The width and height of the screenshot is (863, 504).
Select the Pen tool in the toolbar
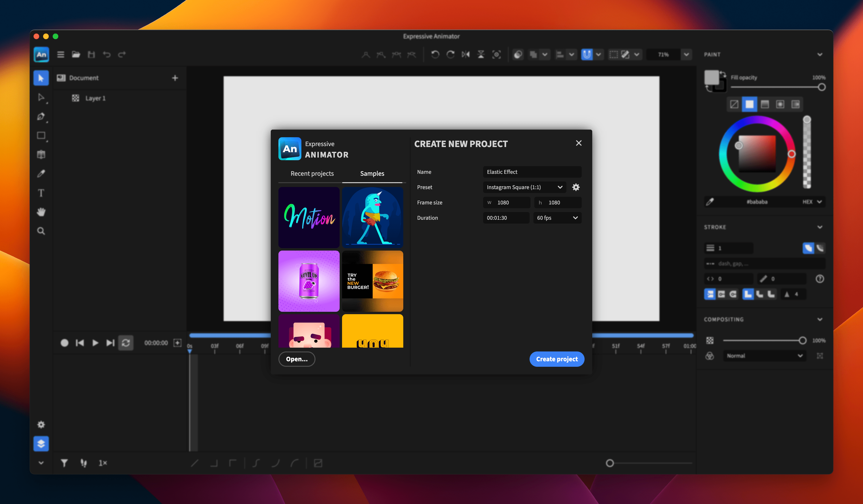(x=41, y=116)
